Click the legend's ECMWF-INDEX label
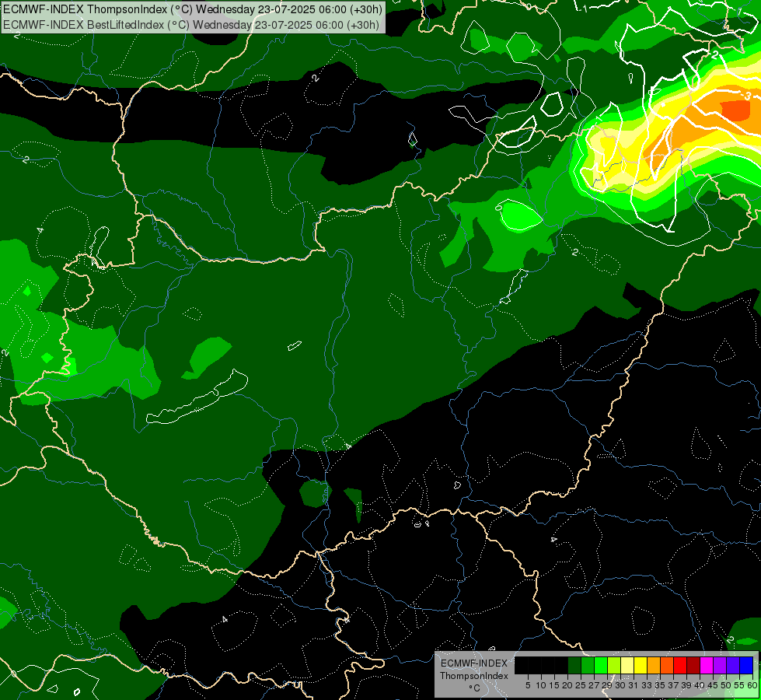 click(x=474, y=663)
